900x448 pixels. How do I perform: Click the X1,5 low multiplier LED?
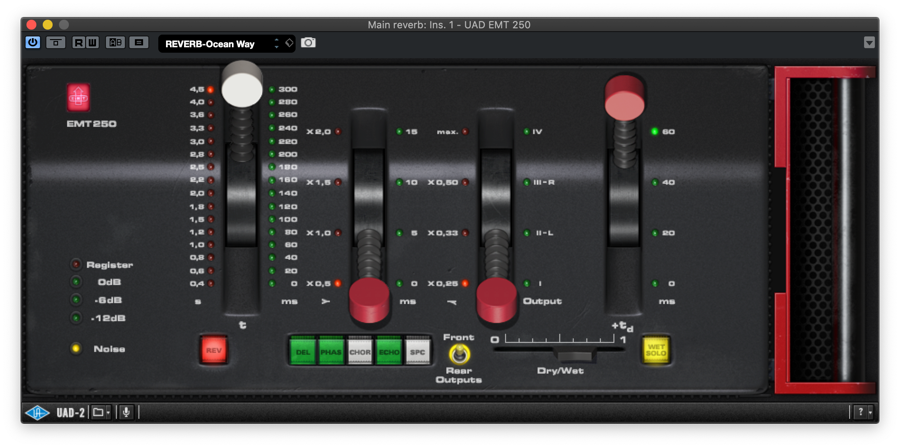click(x=338, y=182)
